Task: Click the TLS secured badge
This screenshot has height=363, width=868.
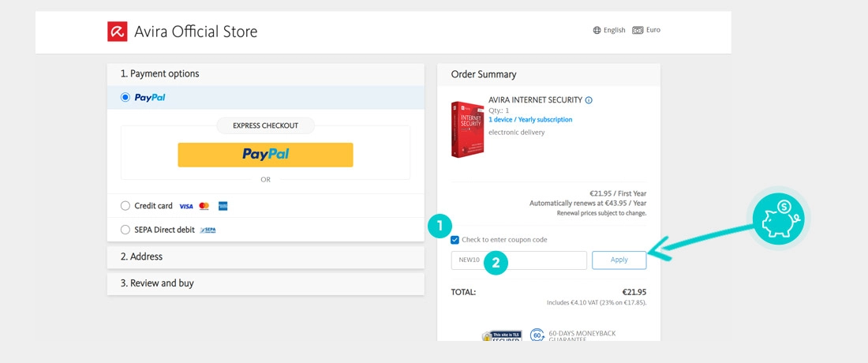Action: click(502, 336)
